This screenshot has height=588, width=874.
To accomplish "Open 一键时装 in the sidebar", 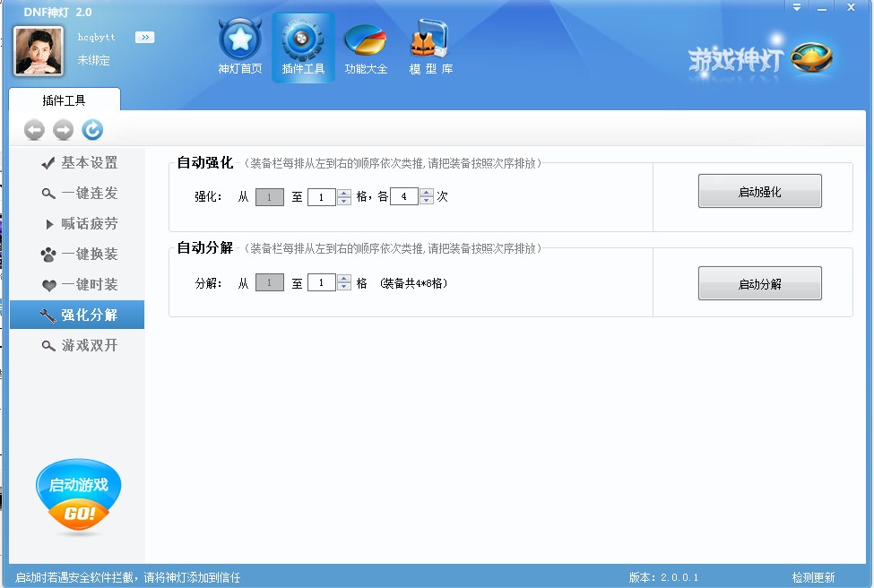I will 77,284.
